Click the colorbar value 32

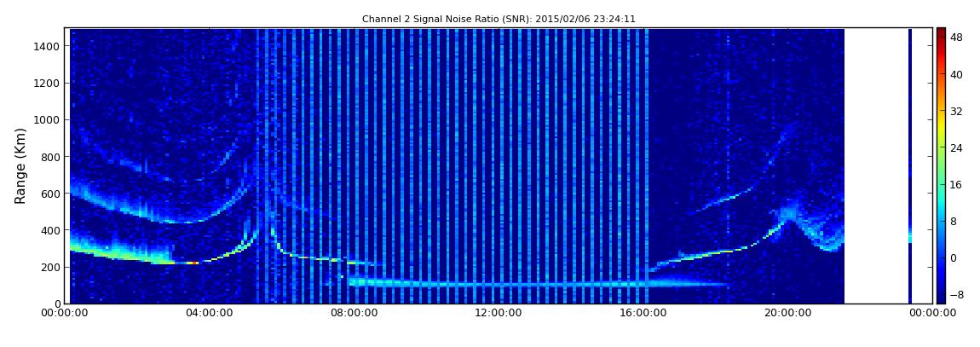tap(956, 112)
